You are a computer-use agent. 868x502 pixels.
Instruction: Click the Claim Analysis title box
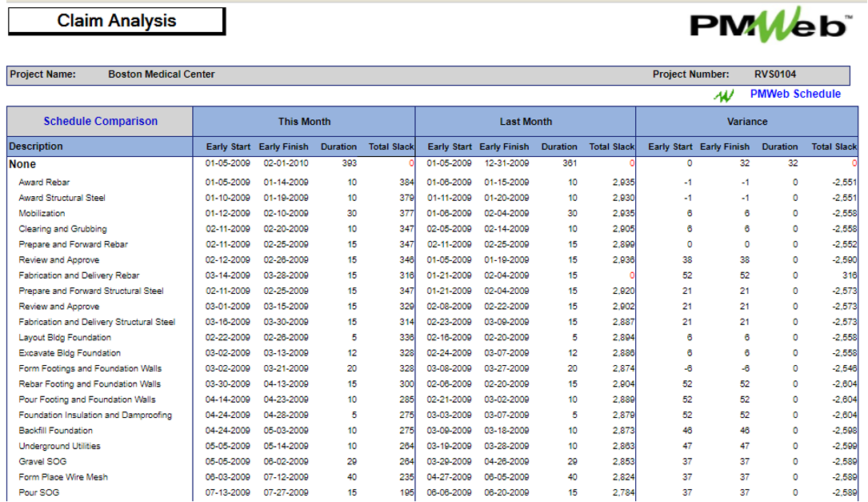116,21
